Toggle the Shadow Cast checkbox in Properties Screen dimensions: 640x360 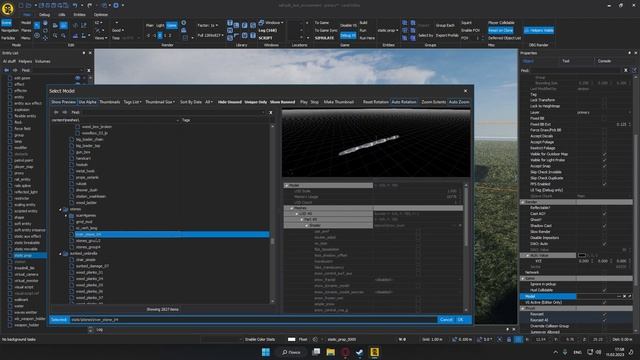(x=604, y=226)
